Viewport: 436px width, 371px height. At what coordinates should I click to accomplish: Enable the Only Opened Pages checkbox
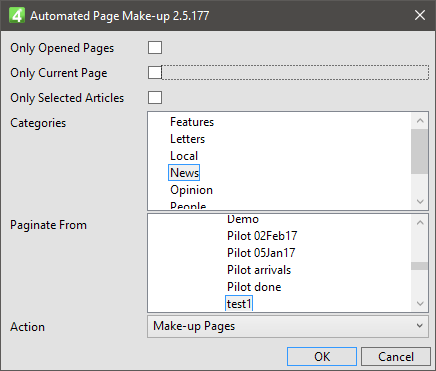(x=155, y=48)
